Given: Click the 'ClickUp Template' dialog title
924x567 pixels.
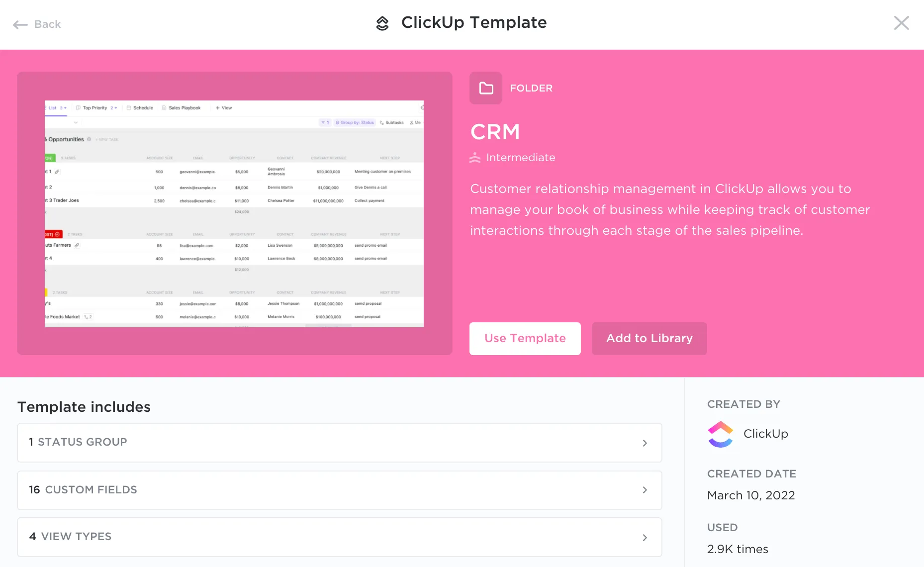Looking at the screenshot, I should 474,22.
